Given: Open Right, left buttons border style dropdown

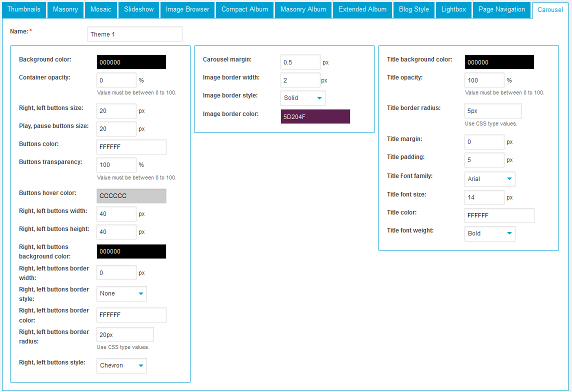Looking at the screenshot, I should tap(121, 293).
